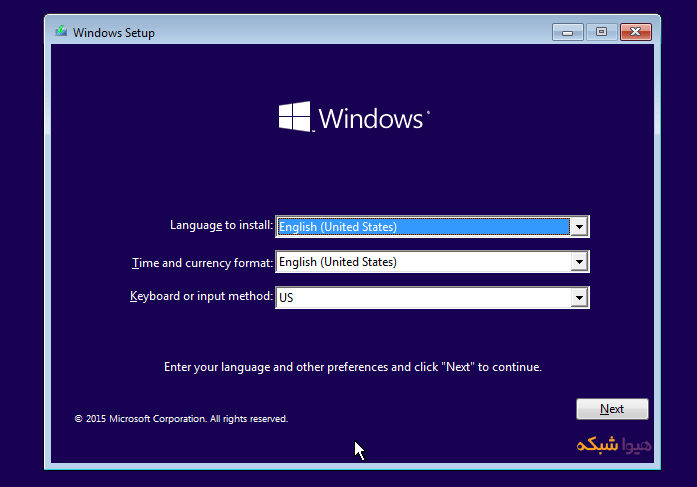Expand the Time and currency format dropdown arrow
This screenshot has height=487, width=697.
(x=579, y=262)
